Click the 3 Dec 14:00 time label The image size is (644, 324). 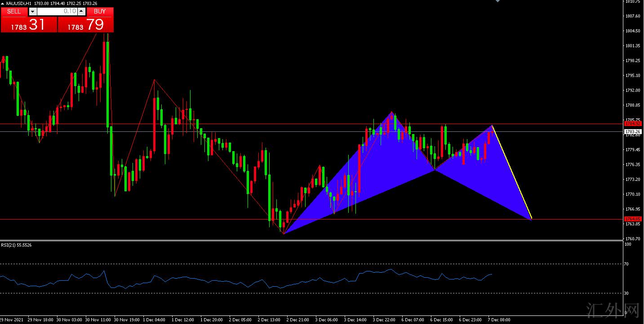pos(356,320)
